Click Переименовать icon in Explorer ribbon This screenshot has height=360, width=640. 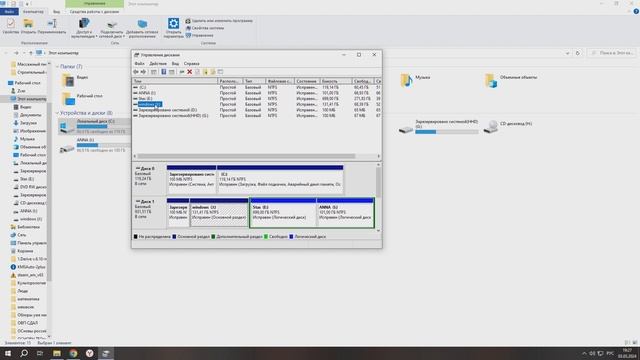(52, 27)
